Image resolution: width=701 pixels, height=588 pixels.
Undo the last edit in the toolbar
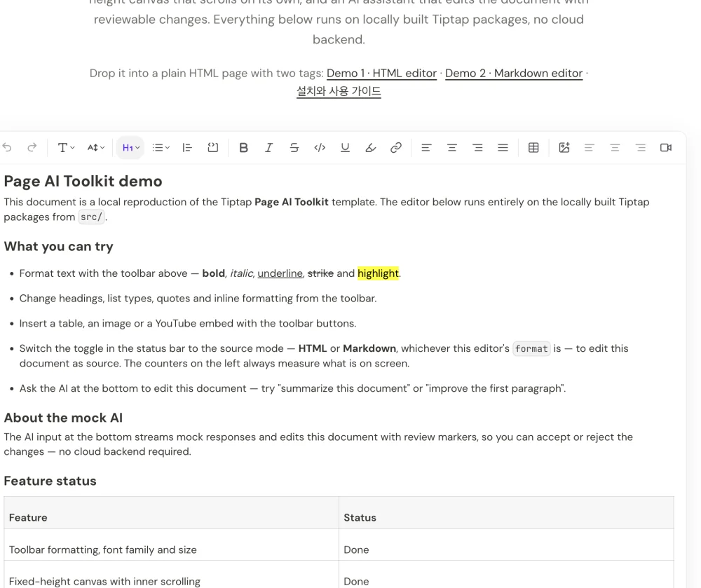[x=7, y=147]
